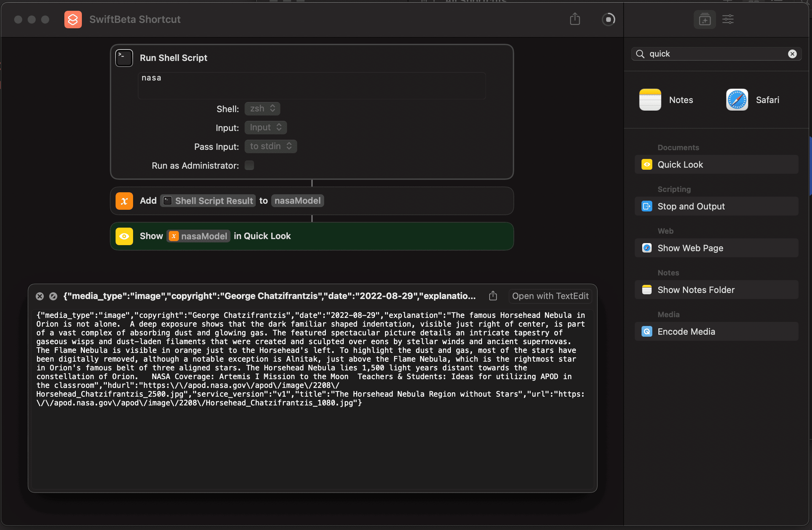This screenshot has height=530, width=812.
Task: Click the yellow Quick Look action icon
Action: [x=124, y=236]
